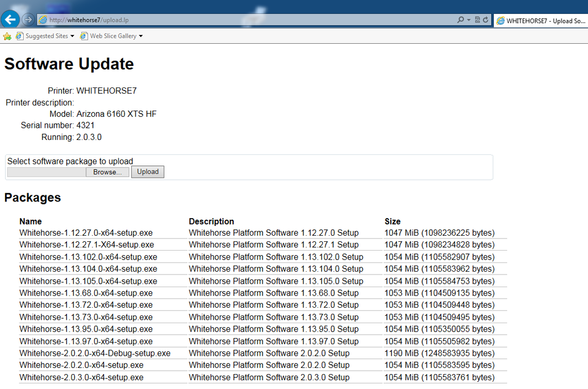Go back using the browser Back arrow
The image size is (588, 389).
pyautogui.click(x=10, y=19)
